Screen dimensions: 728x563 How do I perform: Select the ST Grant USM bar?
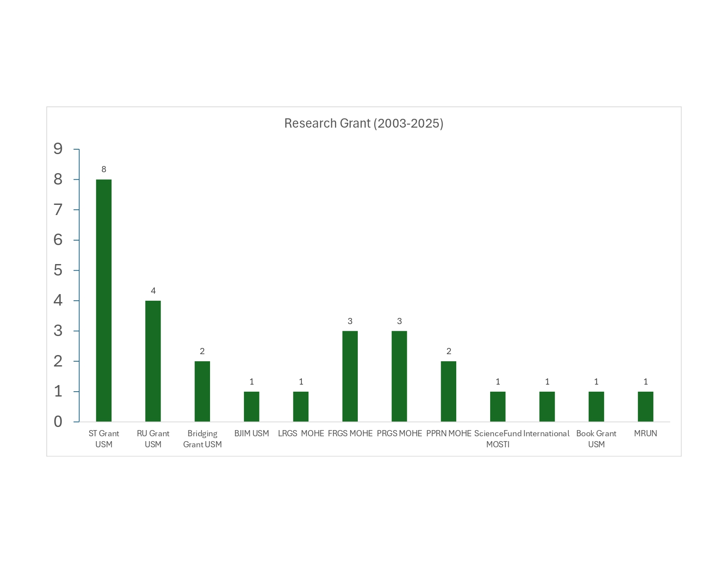click(x=104, y=301)
